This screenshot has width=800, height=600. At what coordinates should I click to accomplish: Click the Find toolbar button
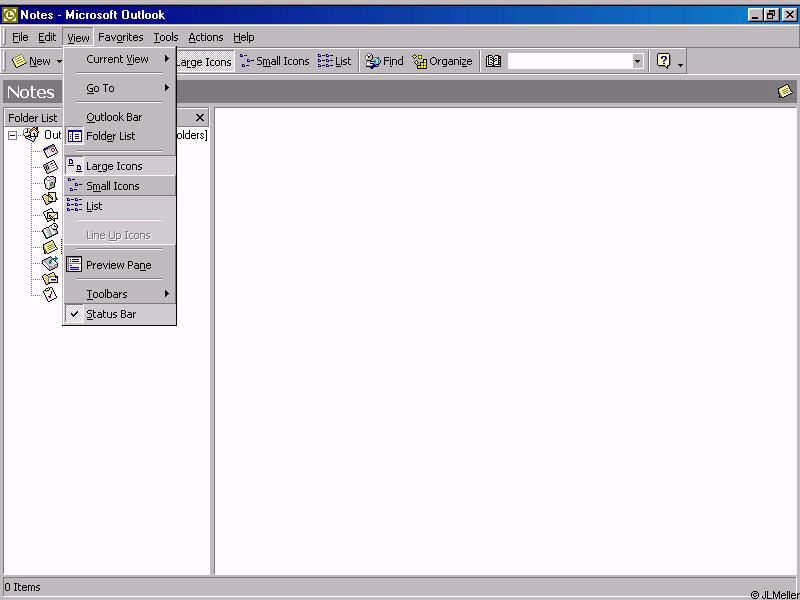coord(385,61)
